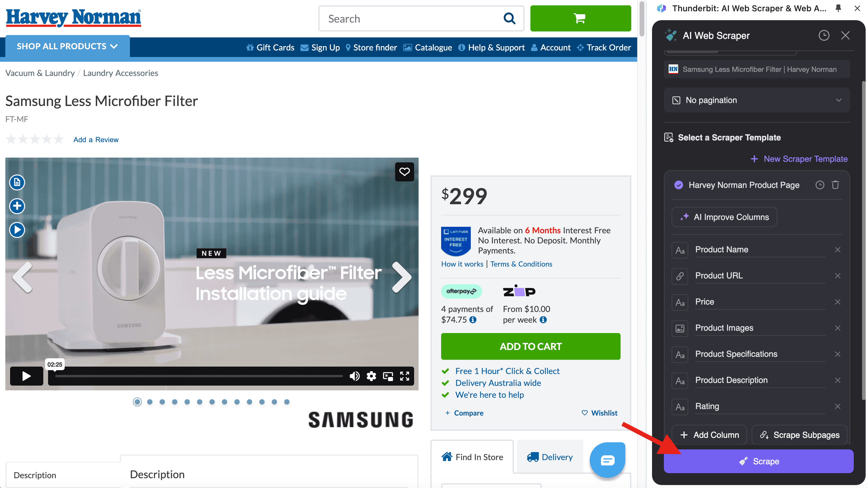Image resolution: width=868 pixels, height=488 pixels.
Task: Enter video fullscreen mode
Action: click(x=404, y=376)
